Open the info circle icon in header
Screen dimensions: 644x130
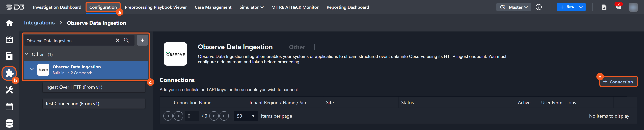point(539,7)
